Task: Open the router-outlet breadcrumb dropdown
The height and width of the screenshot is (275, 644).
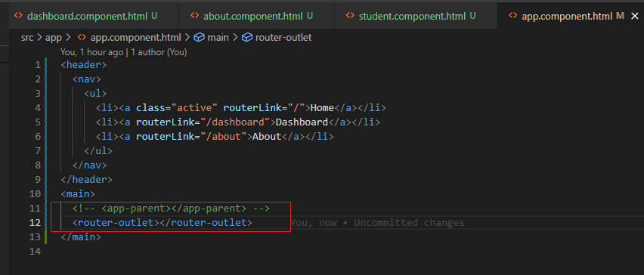Action: click(x=283, y=38)
